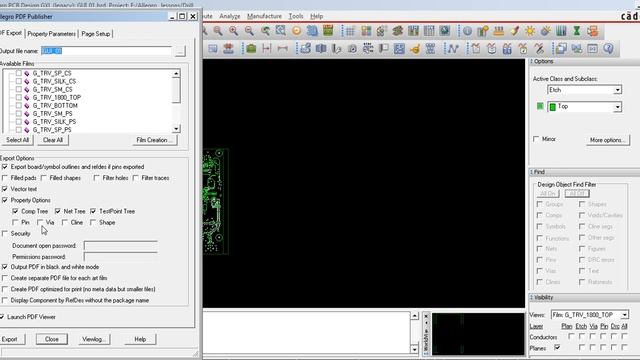Open the Tools menu

tap(296, 16)
